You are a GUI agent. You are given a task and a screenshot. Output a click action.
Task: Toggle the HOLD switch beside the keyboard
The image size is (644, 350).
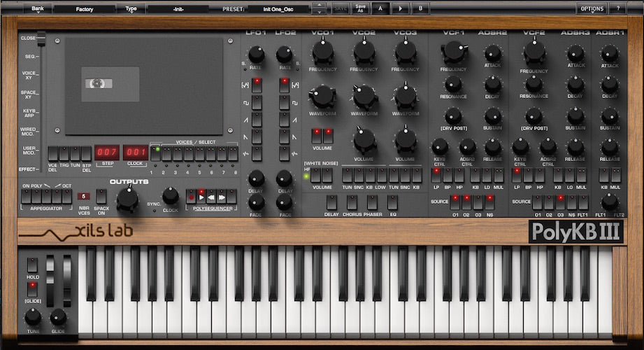32,265
